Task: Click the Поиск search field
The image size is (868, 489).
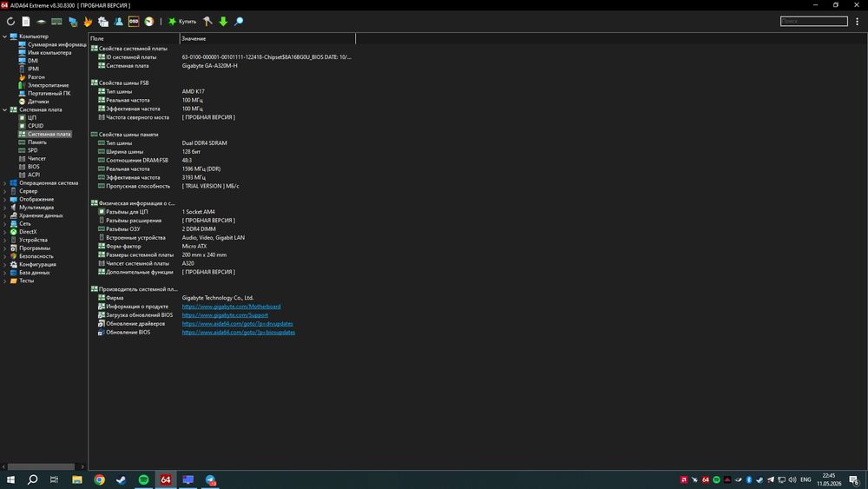Action: 814,21
